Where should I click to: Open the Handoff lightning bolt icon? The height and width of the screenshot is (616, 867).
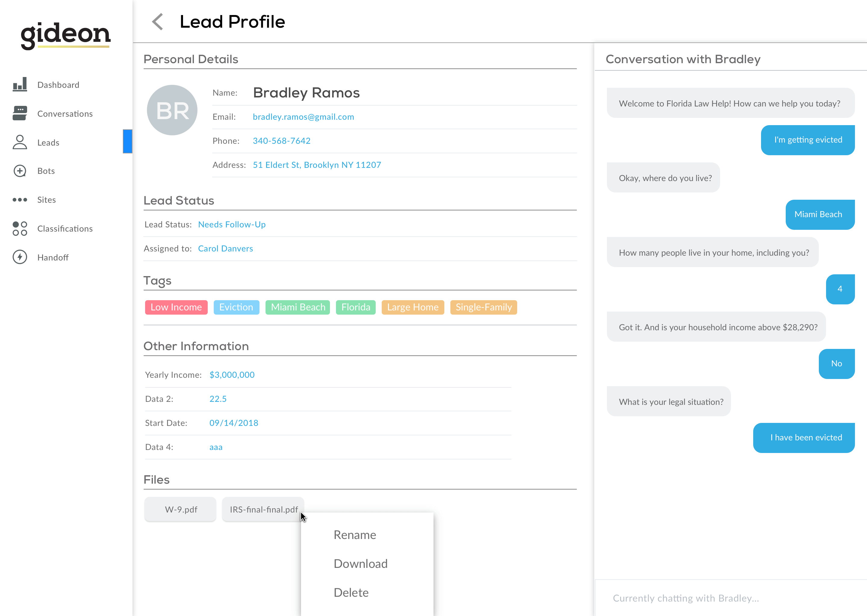(20, 257)
